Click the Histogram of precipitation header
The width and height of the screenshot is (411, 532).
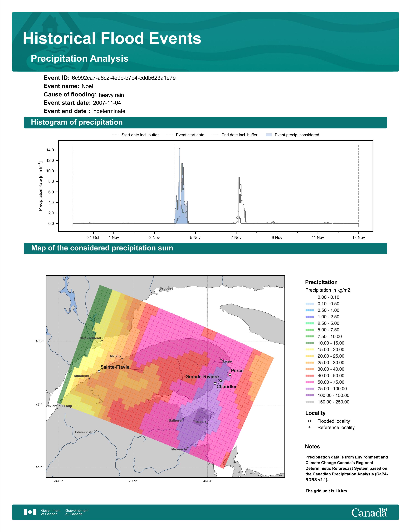pos(77,122)
